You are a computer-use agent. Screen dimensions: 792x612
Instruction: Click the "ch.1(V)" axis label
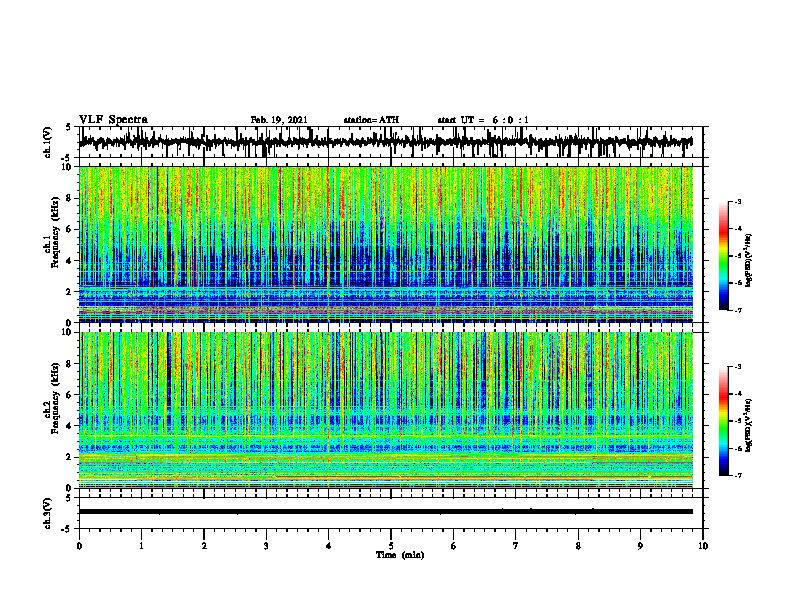[x=48, y=142]
